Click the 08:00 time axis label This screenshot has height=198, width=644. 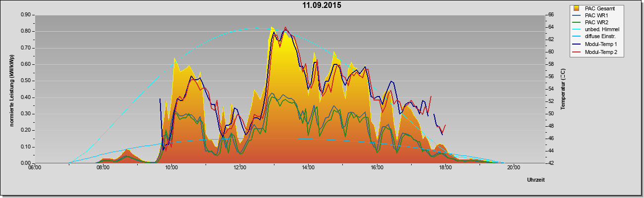coord(103,167)
